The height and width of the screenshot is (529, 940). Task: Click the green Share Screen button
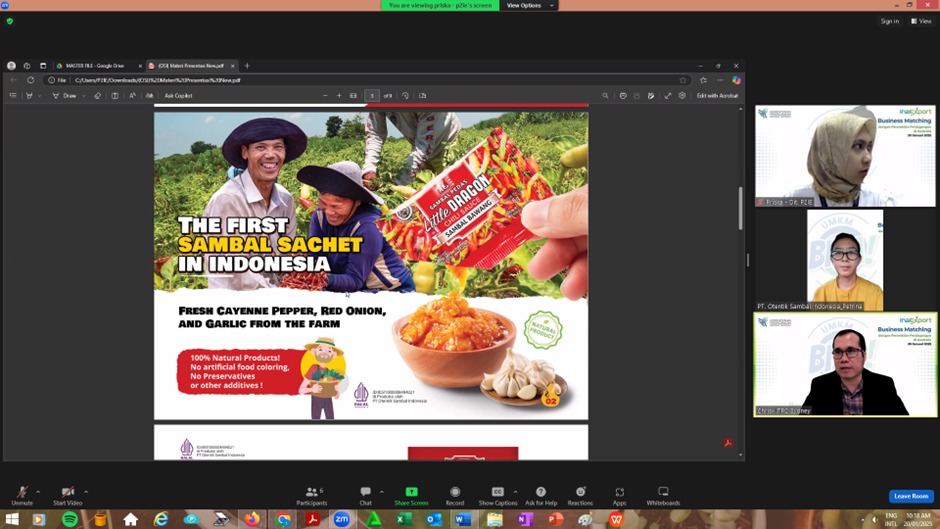pyautogui.click(x=411, y=495)
